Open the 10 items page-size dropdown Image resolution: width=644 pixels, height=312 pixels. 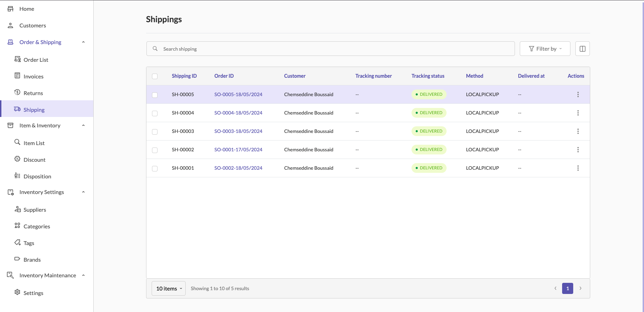(x=169, y=288)
